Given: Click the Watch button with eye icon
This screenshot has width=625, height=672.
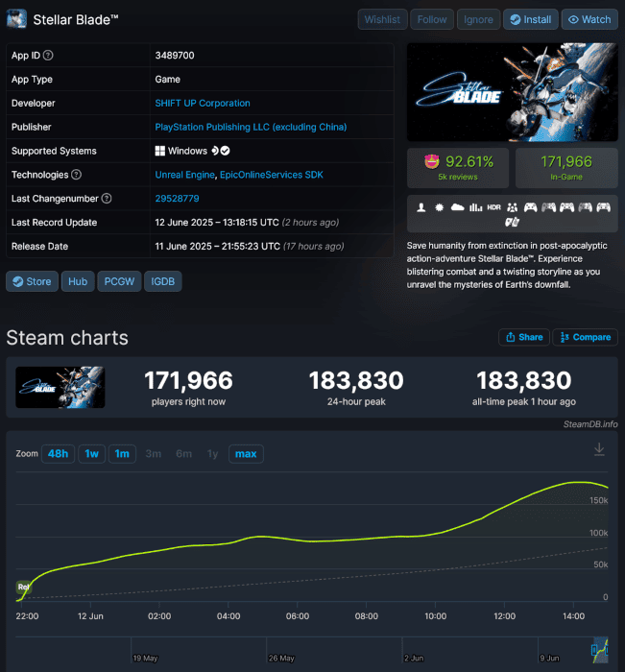Looking at the screenshot, I should [x=589, y=19].
